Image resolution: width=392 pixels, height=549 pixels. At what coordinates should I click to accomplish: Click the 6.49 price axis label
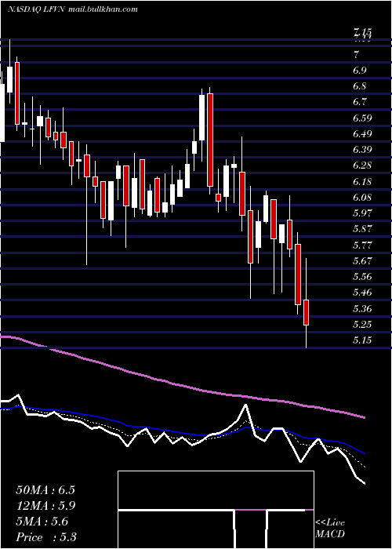(362, 134)
